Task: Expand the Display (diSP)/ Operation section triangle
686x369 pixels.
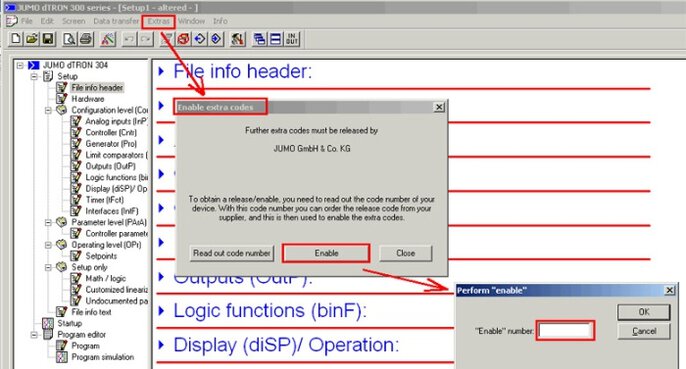Action: 161,345
